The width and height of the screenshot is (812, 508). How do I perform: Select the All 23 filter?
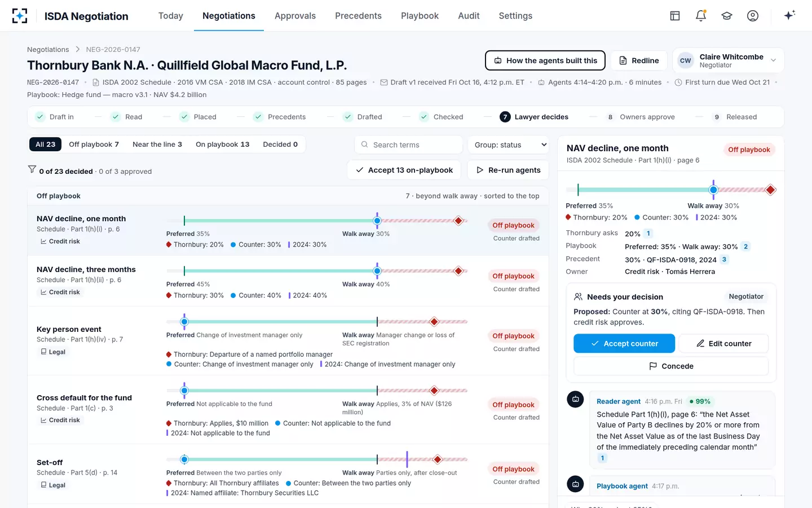pos(45,144)
